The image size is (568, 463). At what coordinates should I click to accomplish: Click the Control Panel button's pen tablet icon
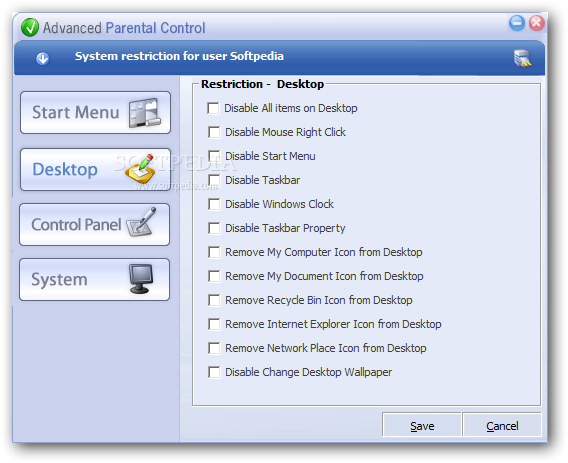(x=141, y=222)
